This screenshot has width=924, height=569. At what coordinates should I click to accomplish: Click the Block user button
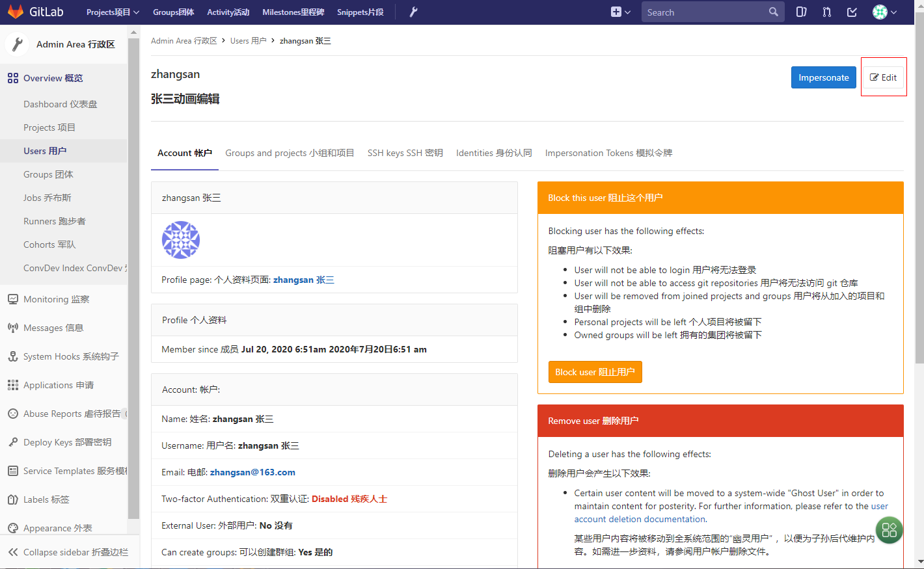[x=595, y=372]
